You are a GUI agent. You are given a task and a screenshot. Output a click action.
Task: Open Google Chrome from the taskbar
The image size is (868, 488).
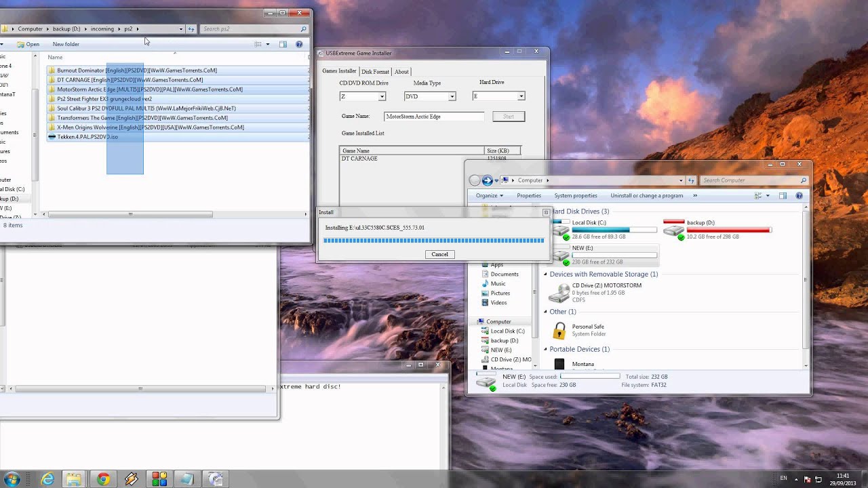tap(103, 479)
